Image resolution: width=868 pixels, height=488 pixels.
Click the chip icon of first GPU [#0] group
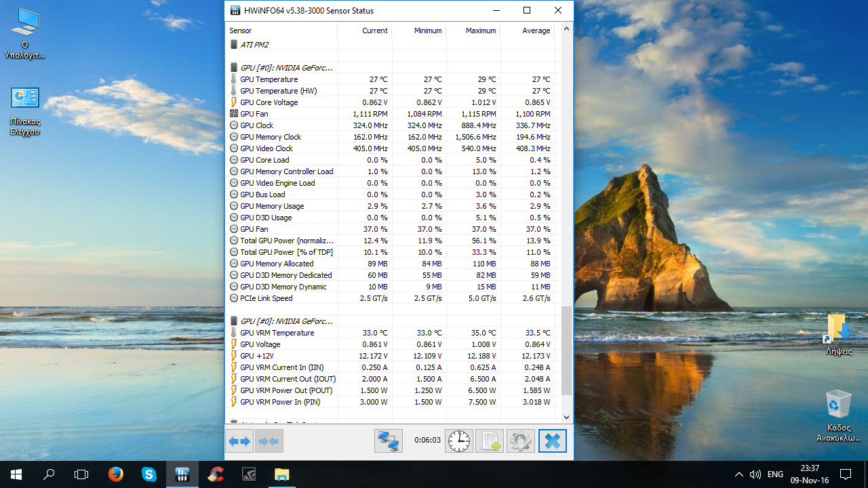(x=234, y=68)
